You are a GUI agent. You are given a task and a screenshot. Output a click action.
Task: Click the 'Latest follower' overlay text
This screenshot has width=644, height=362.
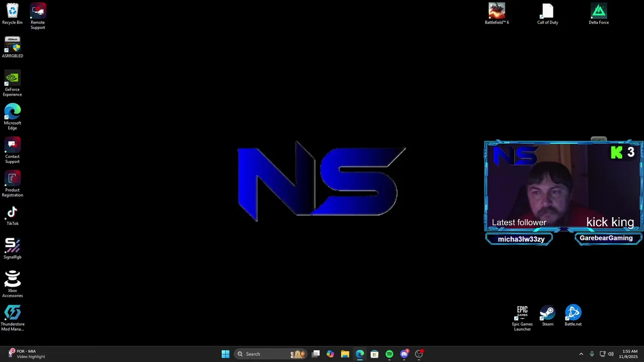tap(519, 222)
